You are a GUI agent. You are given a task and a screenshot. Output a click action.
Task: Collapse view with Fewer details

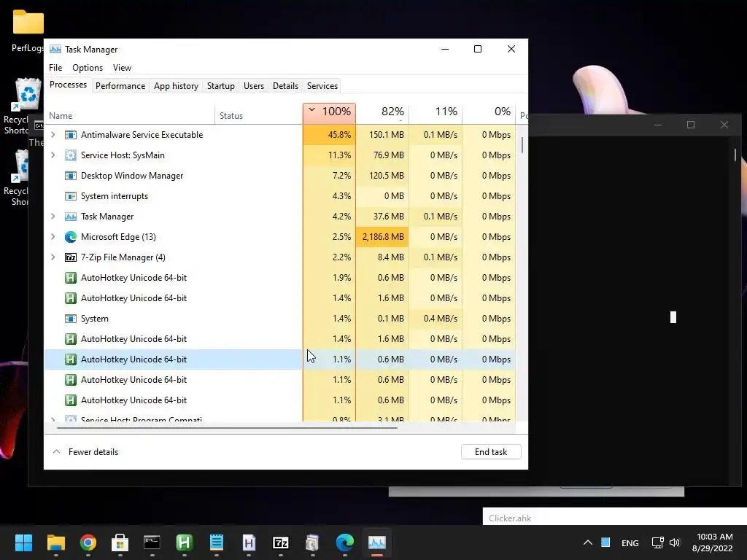[x=85, y=452]
